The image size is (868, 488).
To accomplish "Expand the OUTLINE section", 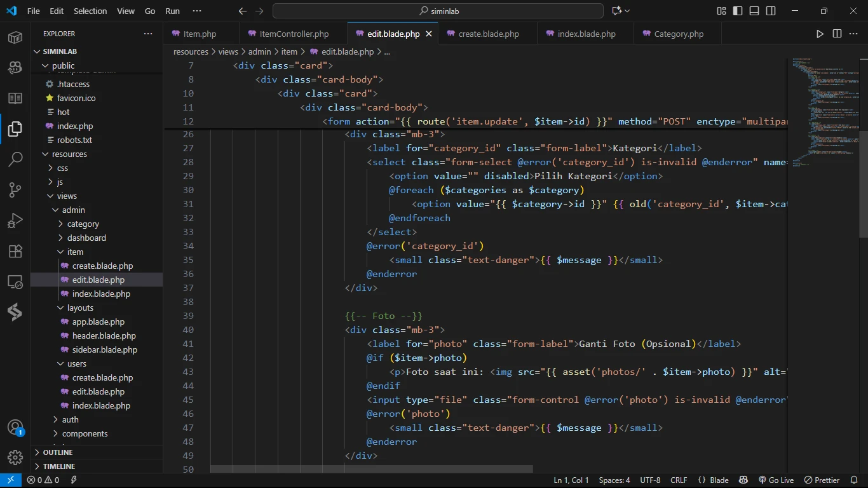I will click(58, 452).
